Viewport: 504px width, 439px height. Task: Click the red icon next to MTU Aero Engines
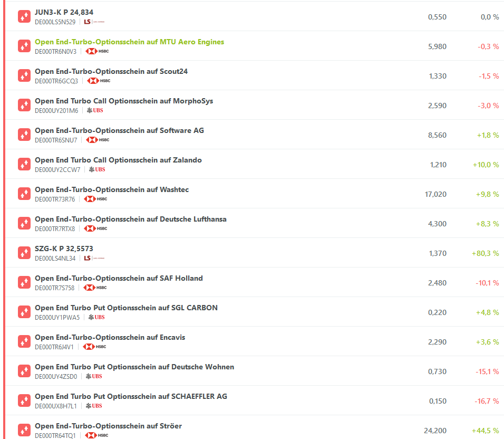coord(24,46)
